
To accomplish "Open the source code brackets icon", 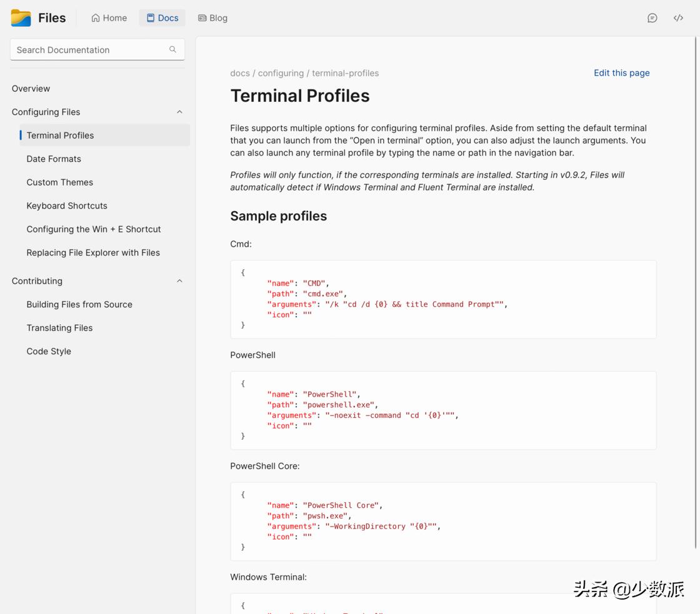I will point(678,18).
